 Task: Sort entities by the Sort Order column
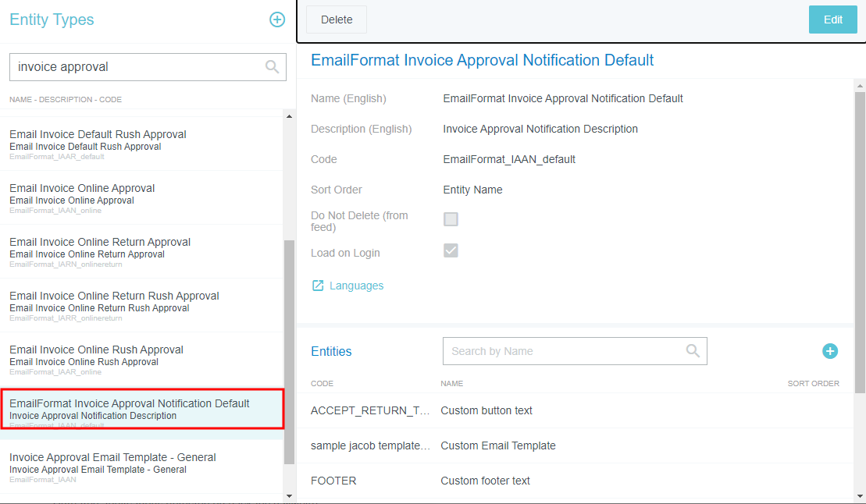(813, 383)
